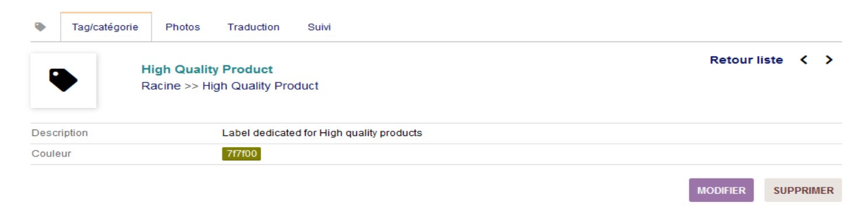This screenshot has height=213, width=868.
Task: Click the SUPPRIMER button
Action: coord(803,190)
